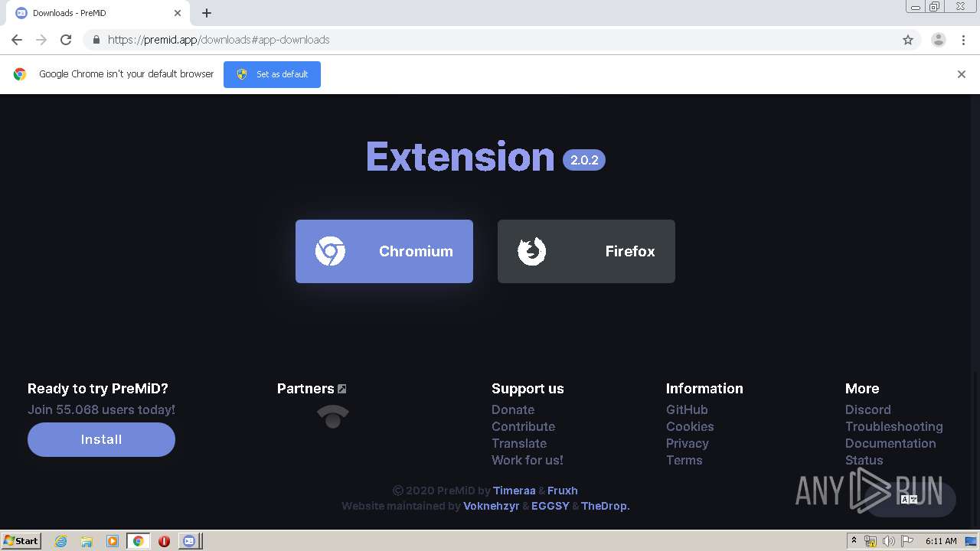
Task: Click the Set as default button
Action: (x=272, y=74)
